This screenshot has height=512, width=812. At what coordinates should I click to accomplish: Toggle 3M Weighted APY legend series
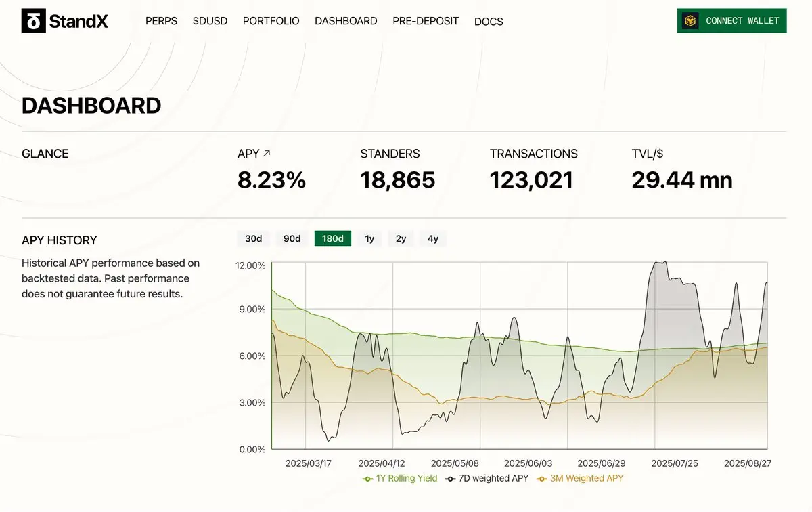(x=579, y=478)
